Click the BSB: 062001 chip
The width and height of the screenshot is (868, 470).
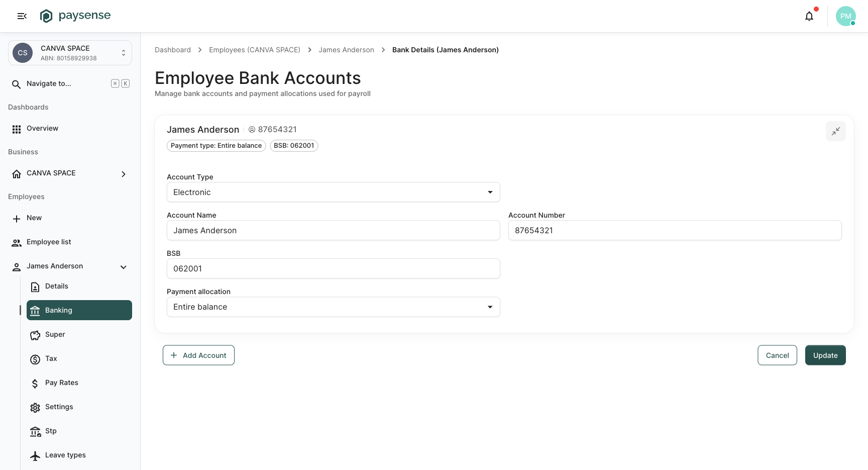click(x=294, y=146)
